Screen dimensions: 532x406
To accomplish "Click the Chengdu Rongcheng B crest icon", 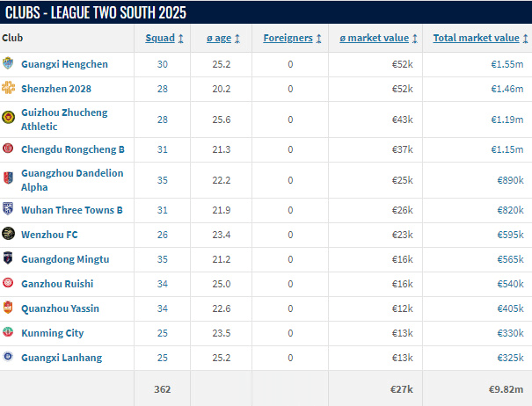I will (x=8, y=148).
